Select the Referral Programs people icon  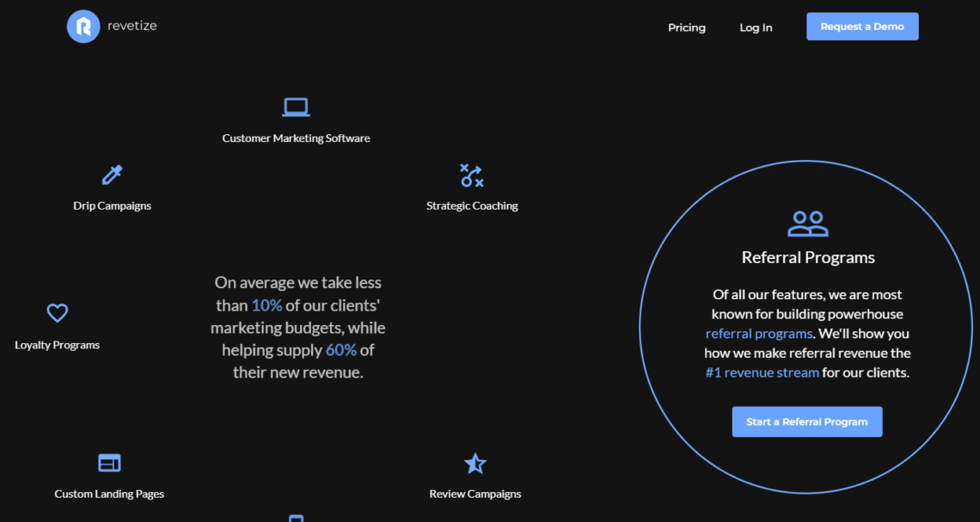tap(807, 223)
